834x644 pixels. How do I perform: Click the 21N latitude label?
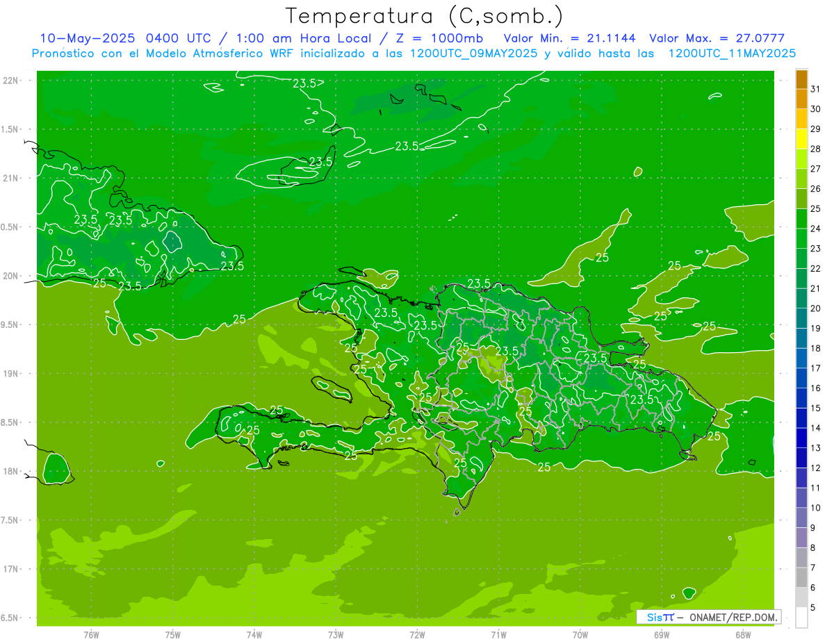click(x=10, y=178)
